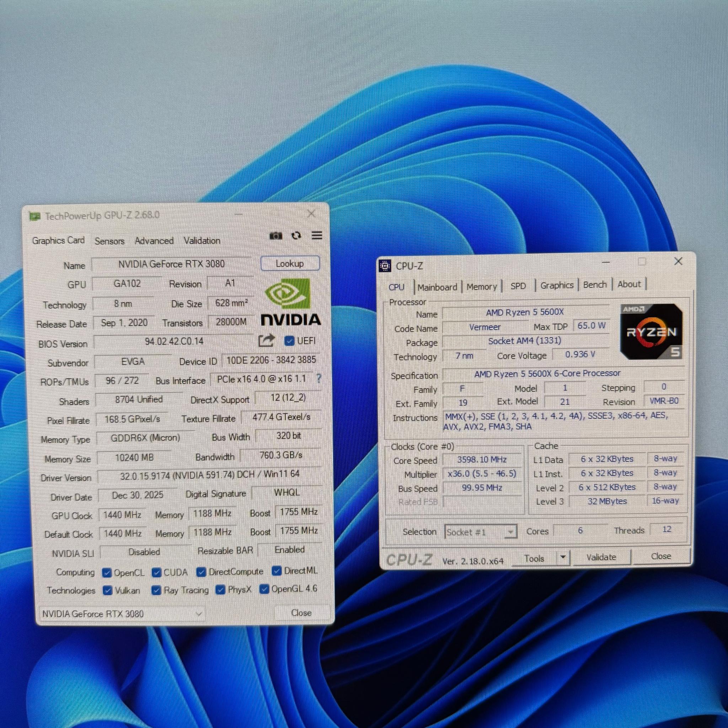Click the NVIDIA logo in GPU-Z
This screenshot has height=728, width=728.
coord(290,302)
